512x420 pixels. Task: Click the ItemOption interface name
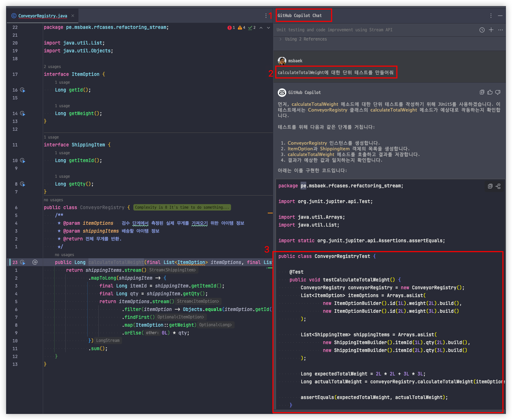tap(86, 74)
